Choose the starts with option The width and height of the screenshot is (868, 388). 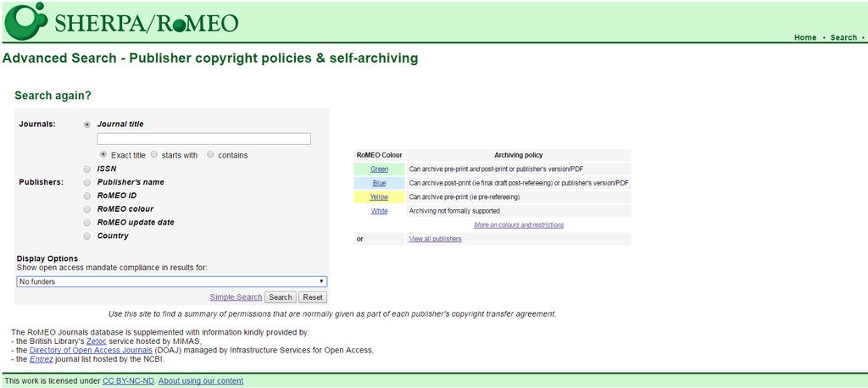point(154,155)
